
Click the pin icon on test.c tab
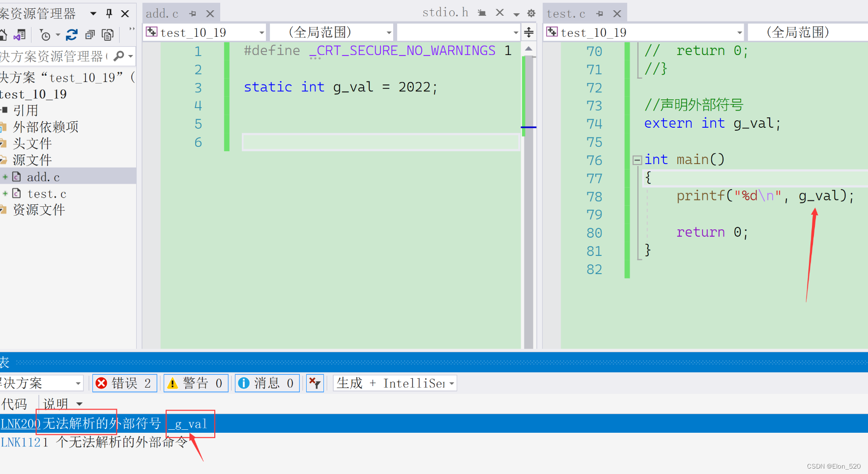coord(600,14)
